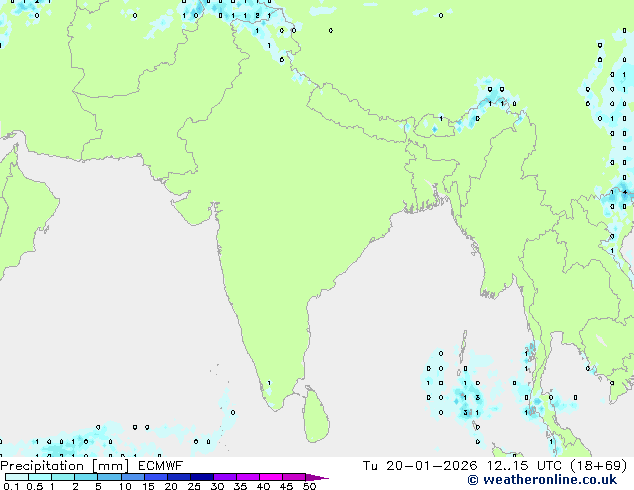
Task: Click the '[mm]' unit label
Action: coord(111,466)
